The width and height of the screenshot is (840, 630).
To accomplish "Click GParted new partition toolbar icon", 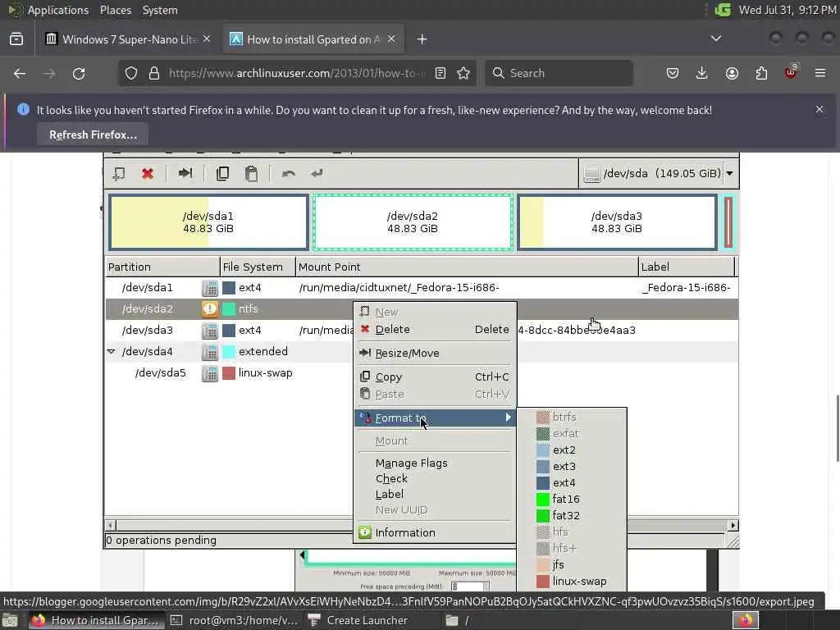I will coord(118,174).
